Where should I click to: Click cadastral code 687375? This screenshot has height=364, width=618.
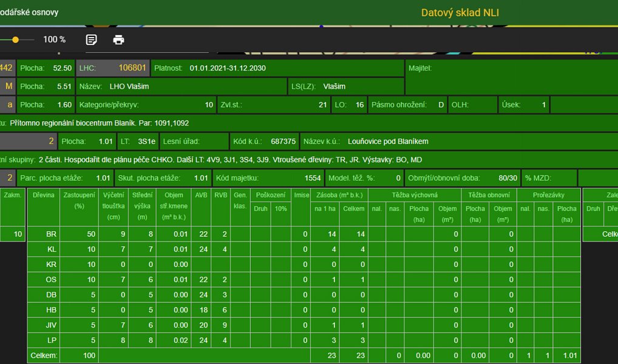[x=284, y=141]
